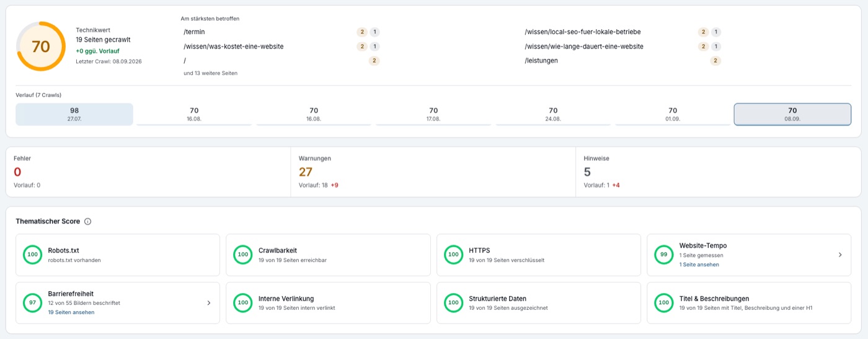Open the /wissen/local-seo-fuer-lokale-betriebe link
Screen dimensions: 868x339
[583, 32]
